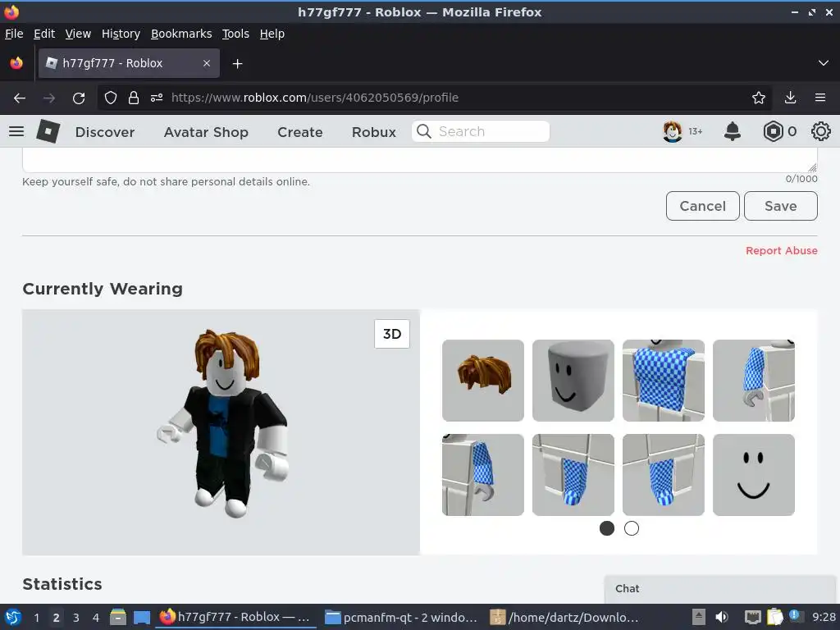Screen dimensions: 840x630
Task: Open Firefox application menu
Action: coord(820,98)
